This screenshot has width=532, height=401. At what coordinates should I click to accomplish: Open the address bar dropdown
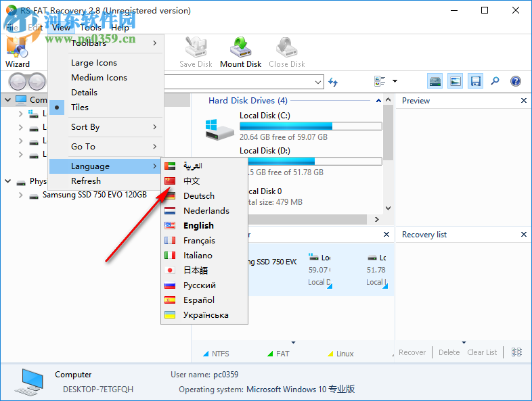tap(318, 82)
